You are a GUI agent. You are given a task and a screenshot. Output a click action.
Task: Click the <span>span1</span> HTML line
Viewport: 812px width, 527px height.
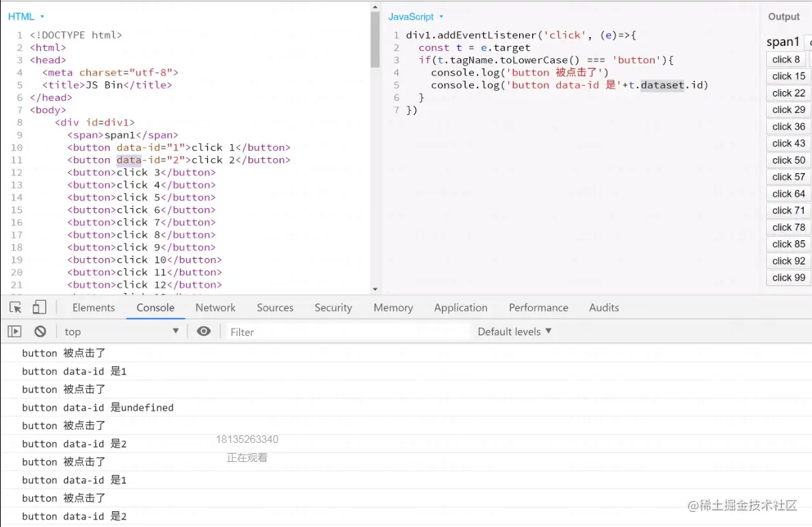click(122, 135)
